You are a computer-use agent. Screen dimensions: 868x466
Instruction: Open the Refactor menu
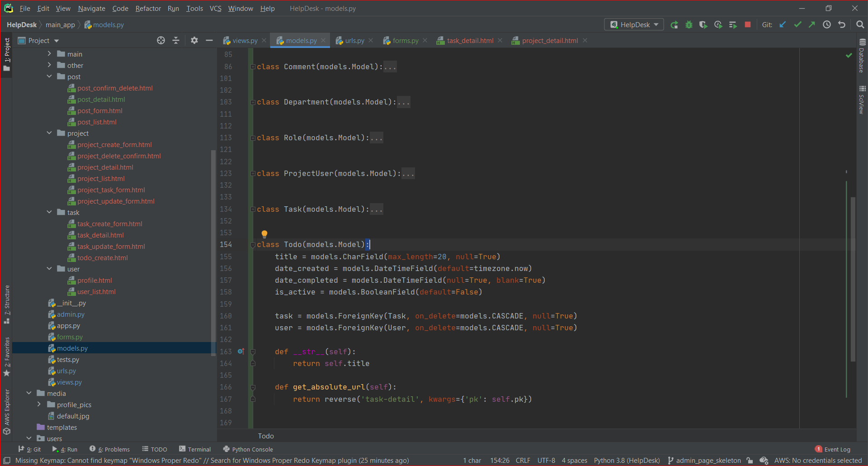tap(148, 9)
